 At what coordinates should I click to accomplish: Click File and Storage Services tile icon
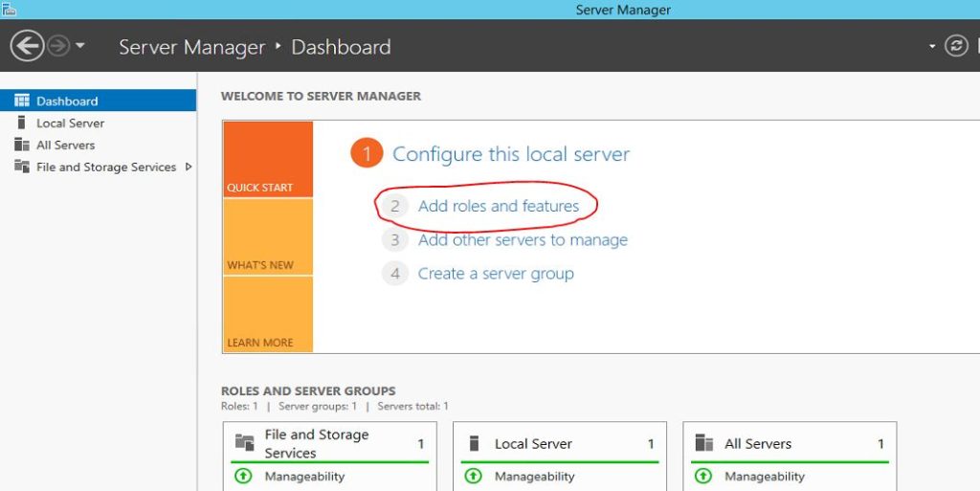pos(244,443)
